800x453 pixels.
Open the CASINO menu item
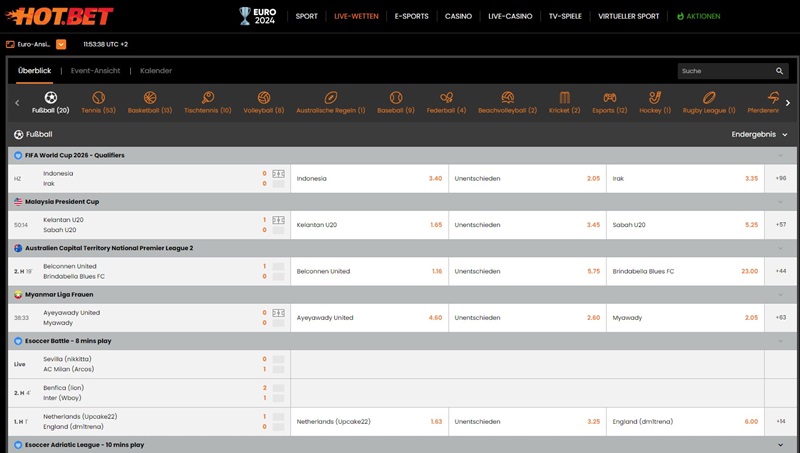coord(458,16)
